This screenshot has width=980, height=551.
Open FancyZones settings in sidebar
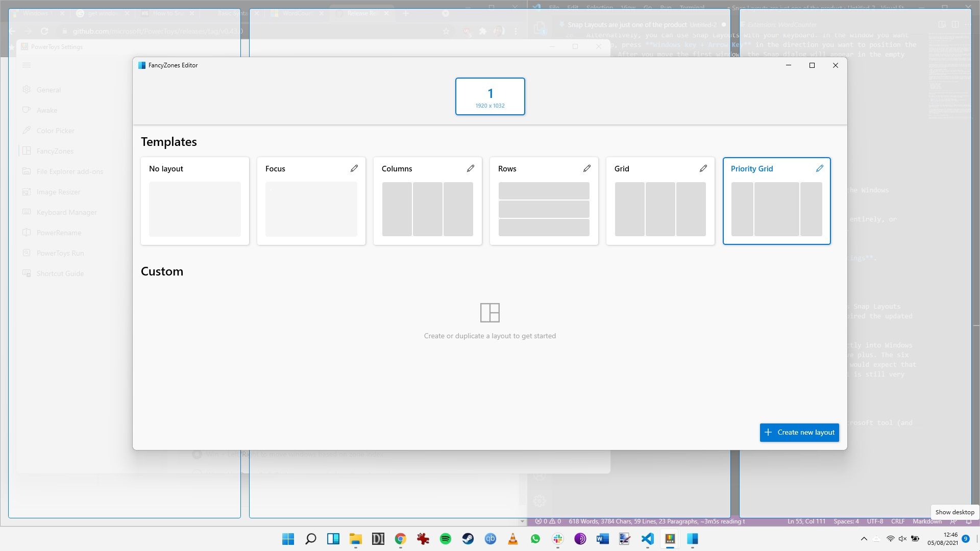pyautogui.click(x=55, y=151)
